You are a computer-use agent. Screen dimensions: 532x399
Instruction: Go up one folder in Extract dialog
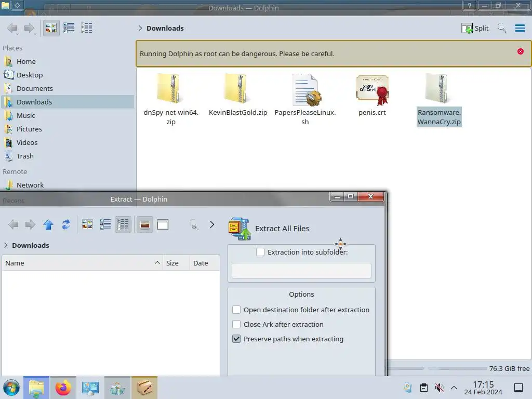pos(48,224)
